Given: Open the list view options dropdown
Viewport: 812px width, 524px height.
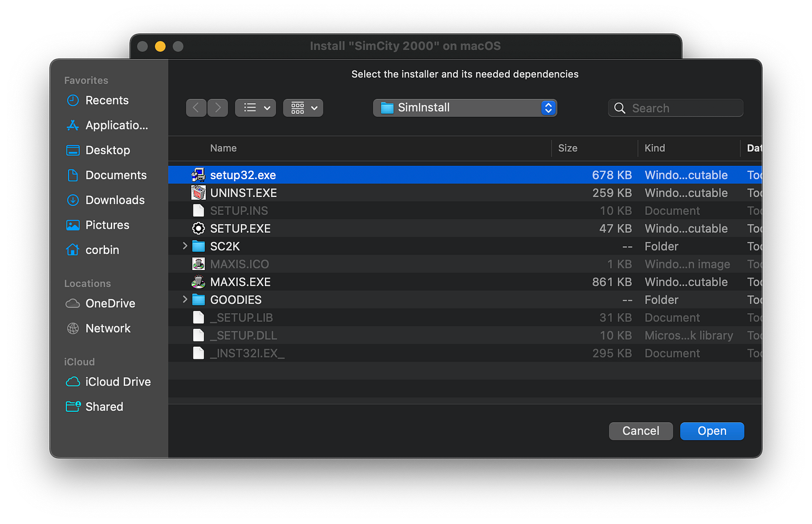Looking at the screenshot, I should coord(255,108).
